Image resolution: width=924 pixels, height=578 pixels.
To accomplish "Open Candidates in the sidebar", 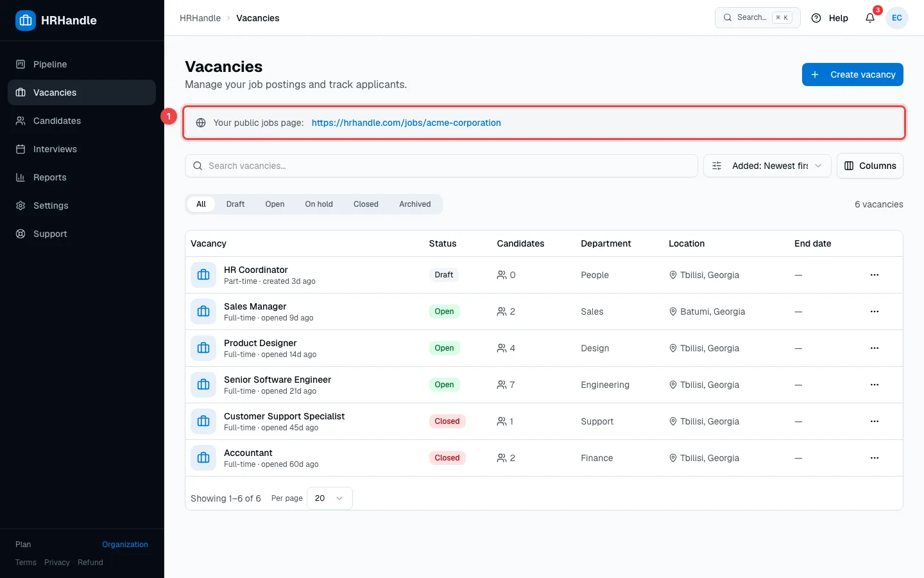I will (x=81, y=121).
